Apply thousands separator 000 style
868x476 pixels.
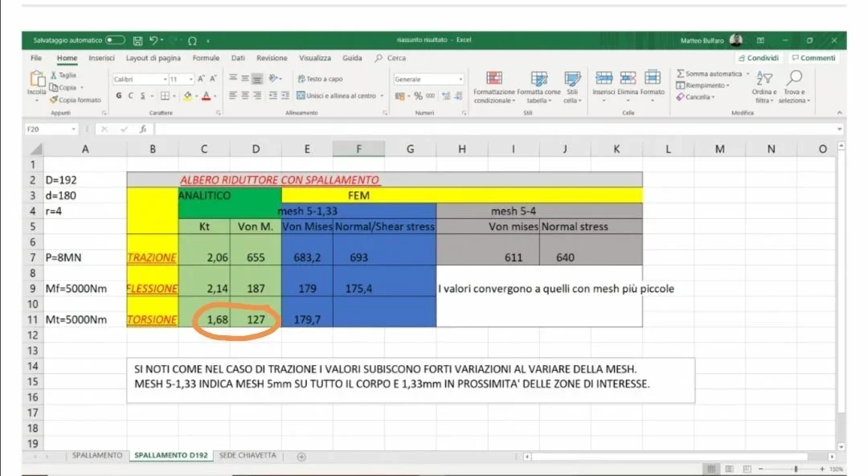[431, 96]
